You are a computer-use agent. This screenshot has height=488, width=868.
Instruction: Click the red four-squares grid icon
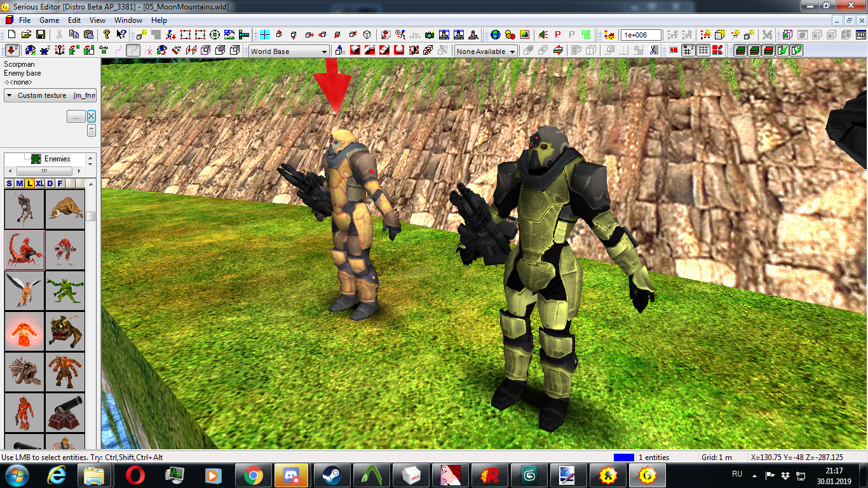717,50
